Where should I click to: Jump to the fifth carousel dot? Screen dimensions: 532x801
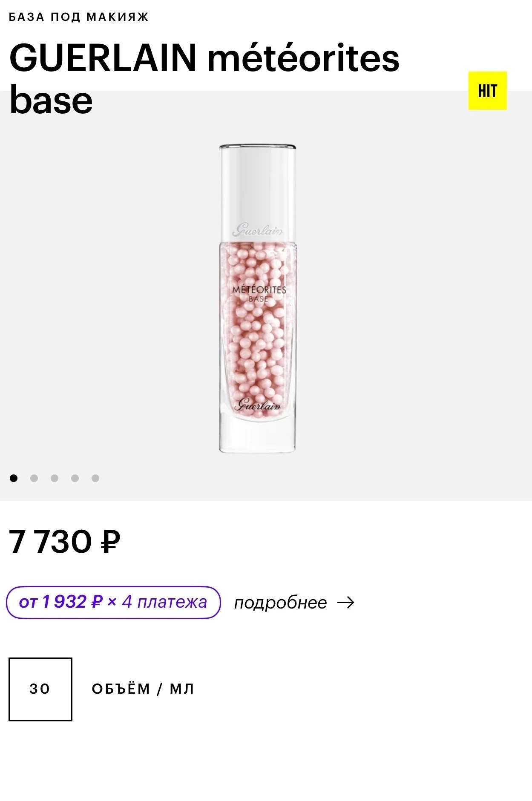[x=95, y=478]
